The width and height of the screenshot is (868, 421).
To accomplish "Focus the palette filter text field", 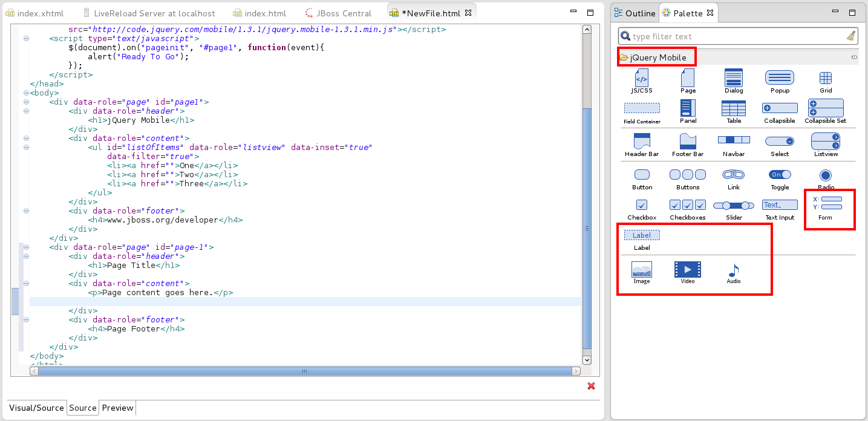I will pyautogui.click(x=737, y=36).
